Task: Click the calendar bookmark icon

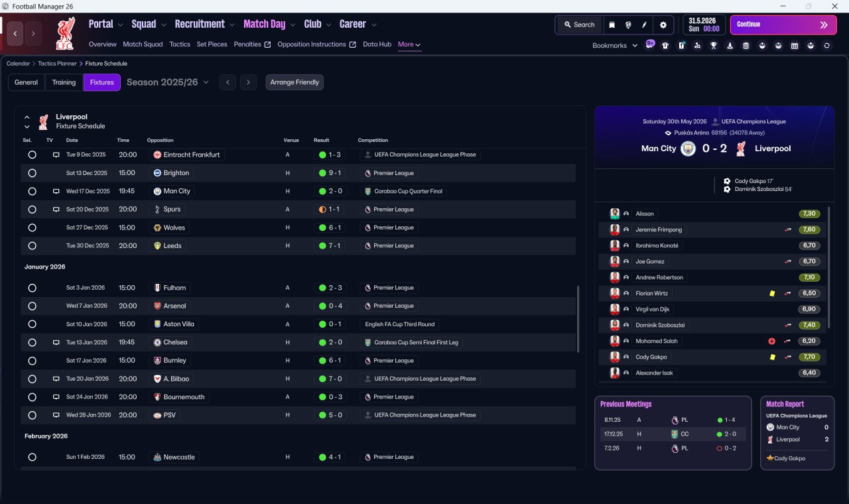Action: (795, 46)
